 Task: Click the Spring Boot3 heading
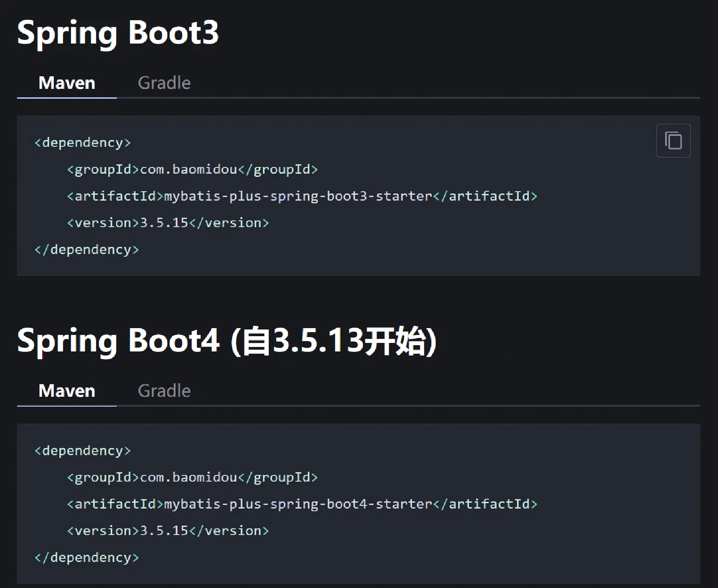pyautogui.click(x=118, y=33)
